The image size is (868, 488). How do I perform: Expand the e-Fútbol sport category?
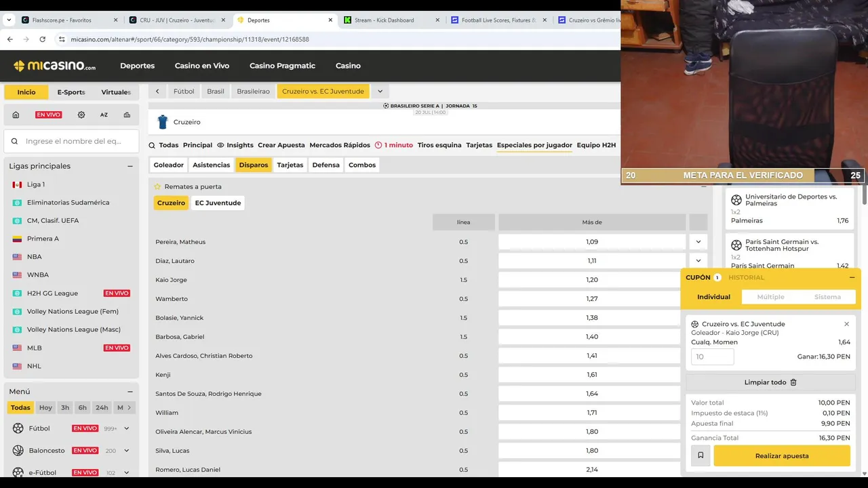click(126, 472)
